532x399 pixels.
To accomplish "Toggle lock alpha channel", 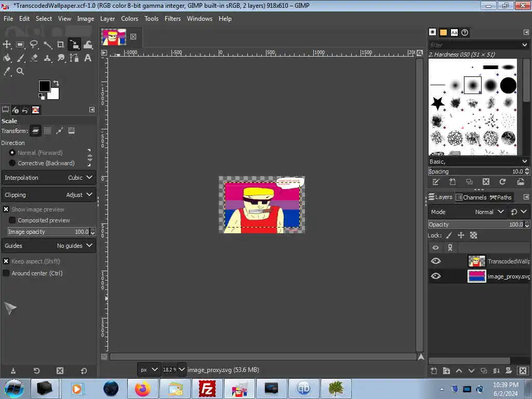I will tap(473, 235).
